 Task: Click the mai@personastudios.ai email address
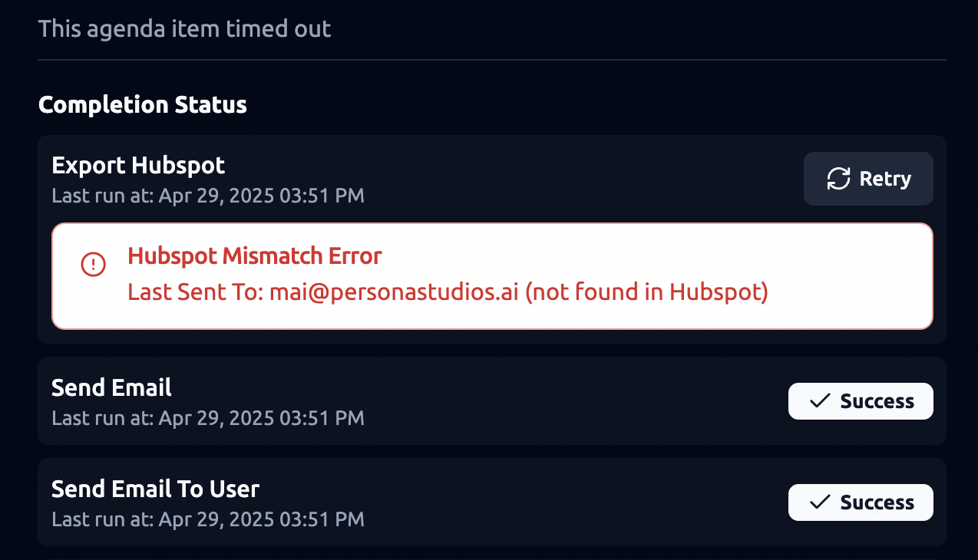click(394, 292)
